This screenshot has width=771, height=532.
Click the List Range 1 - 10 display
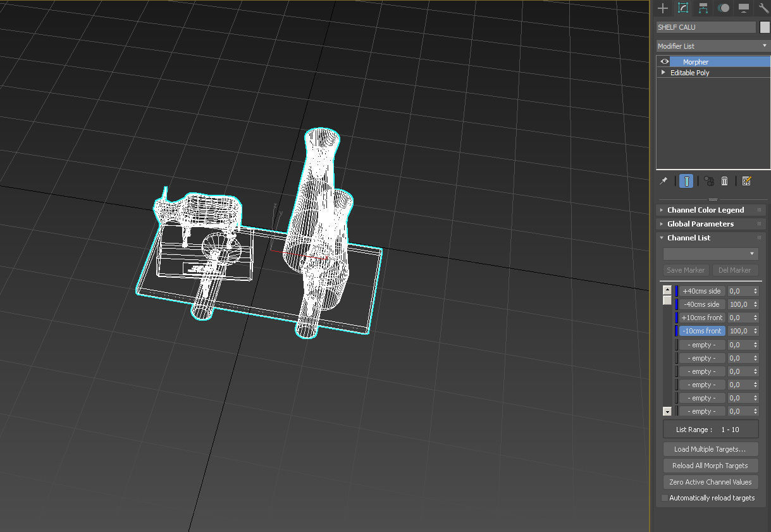pos(711,430)
